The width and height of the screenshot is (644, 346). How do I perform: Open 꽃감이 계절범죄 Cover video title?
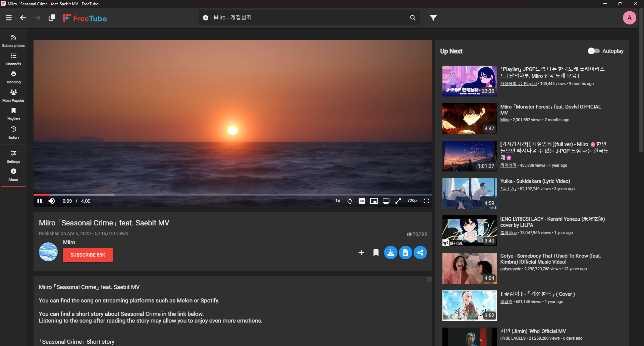tap(538, 294)
